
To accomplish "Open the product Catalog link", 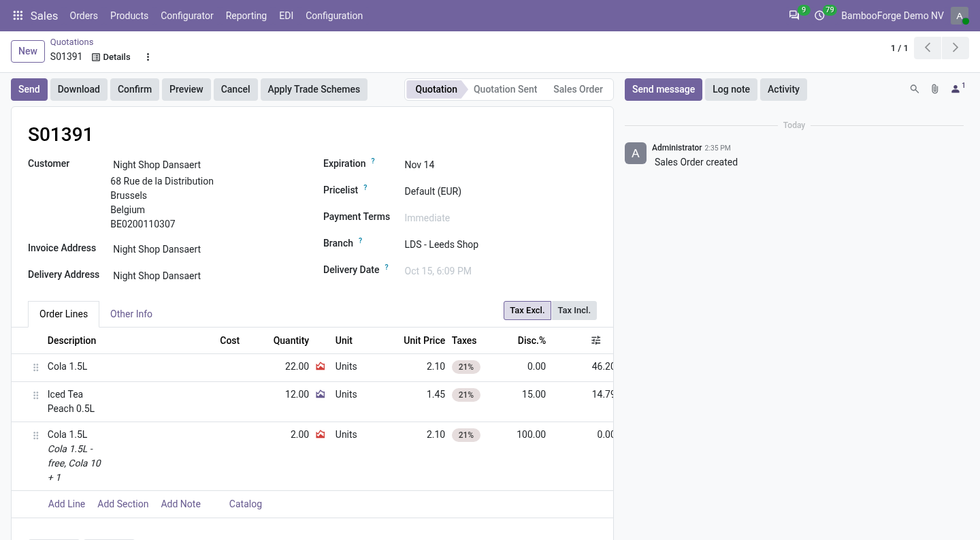I will [246, 504].
